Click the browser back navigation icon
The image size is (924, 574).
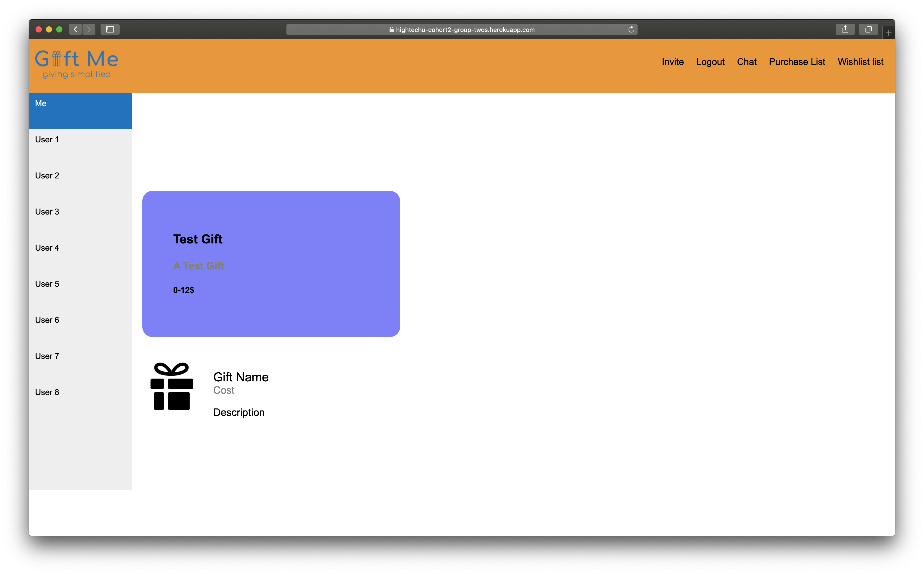[75, 29]
